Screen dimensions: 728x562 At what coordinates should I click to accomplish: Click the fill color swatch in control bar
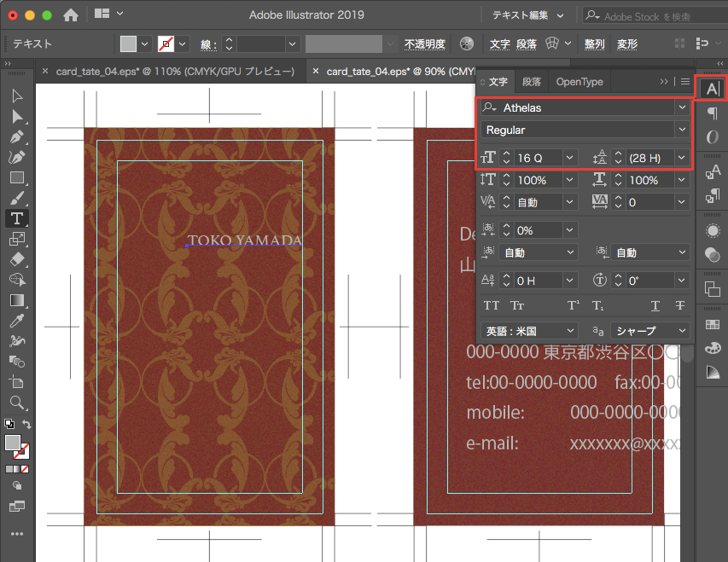point(128,43)
